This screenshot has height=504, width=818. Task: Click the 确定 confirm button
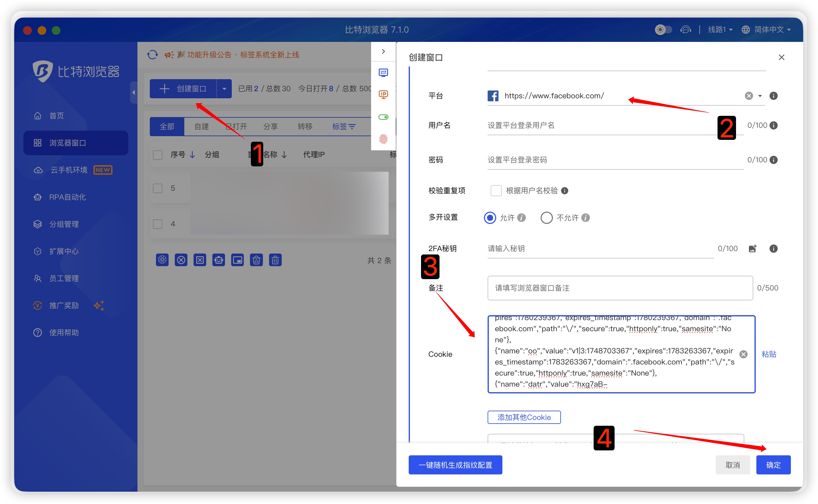(x=773, y=465)
